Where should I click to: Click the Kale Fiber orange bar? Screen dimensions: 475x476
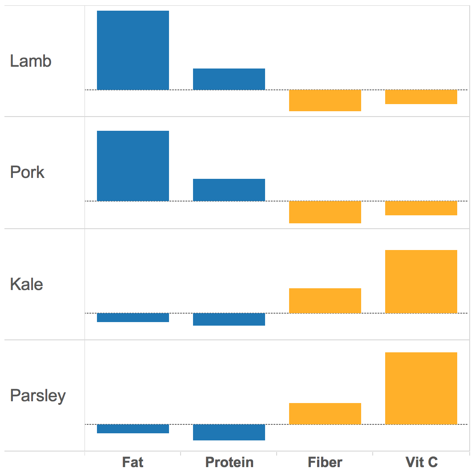[x=325, y=301]
